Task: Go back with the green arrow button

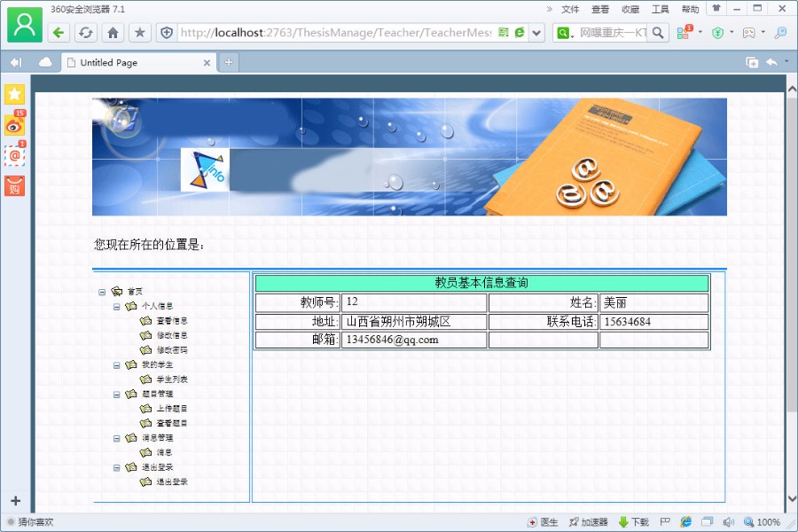Action: click(x=59, y=33)
